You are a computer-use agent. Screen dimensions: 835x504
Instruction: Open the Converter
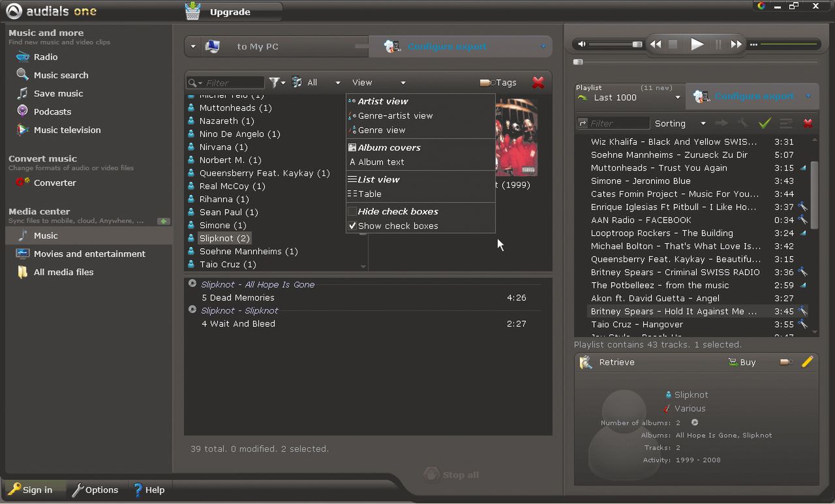(55, 183)
